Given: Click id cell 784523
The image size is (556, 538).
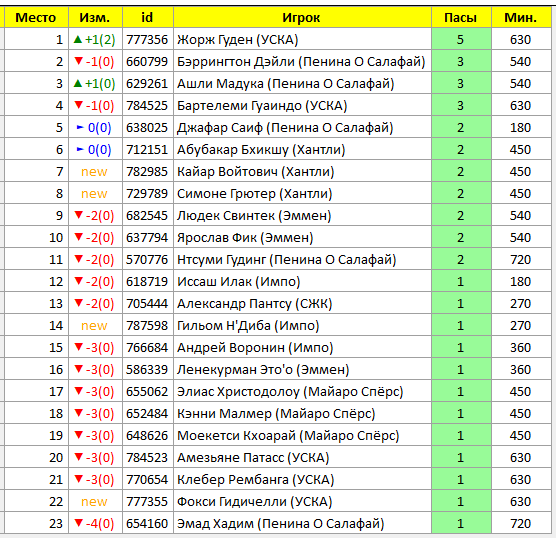Looking at the screenshot, I should click(x=148, y=457).
